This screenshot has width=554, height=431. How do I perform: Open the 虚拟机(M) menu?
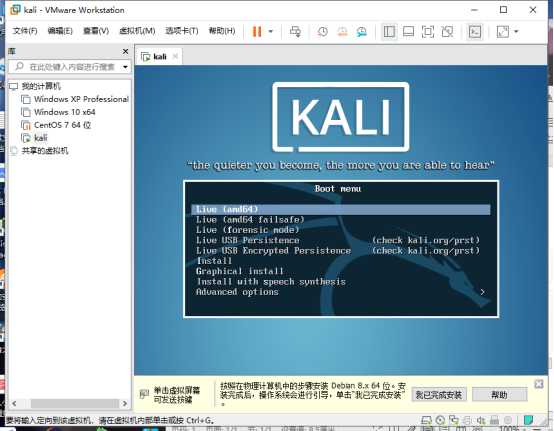[x=137, y=31]
